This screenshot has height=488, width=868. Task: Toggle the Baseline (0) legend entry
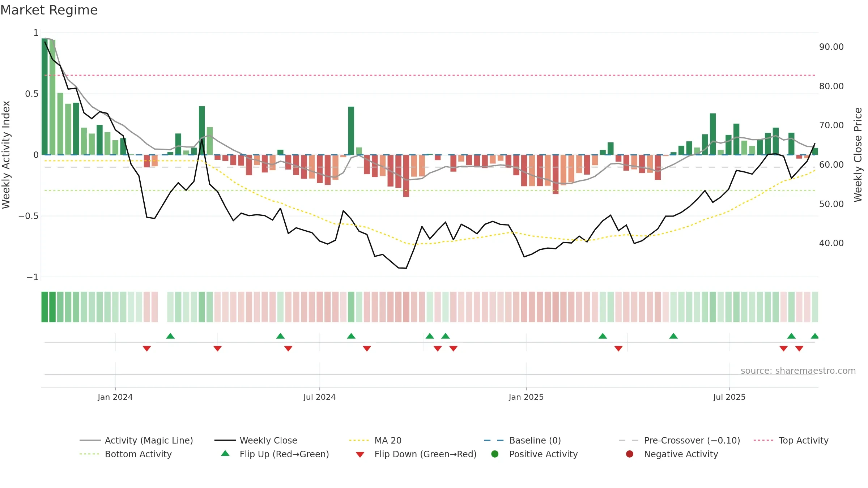pos(522,440)
